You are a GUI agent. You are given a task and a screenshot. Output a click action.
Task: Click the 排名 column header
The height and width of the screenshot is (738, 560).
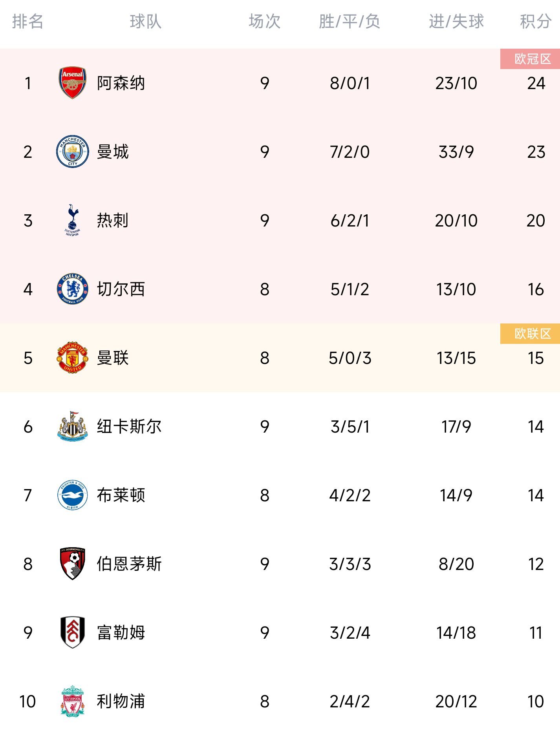pyautogui.click(x=27, y=22)
